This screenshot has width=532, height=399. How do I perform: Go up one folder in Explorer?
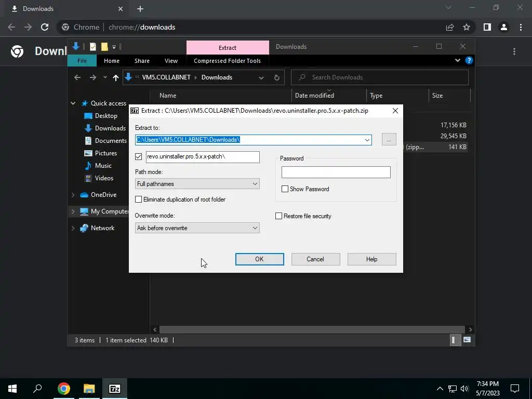[x=116, y=78]
